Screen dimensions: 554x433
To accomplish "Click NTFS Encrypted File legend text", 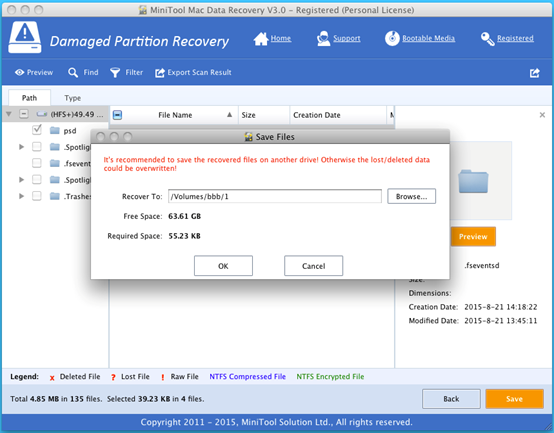I will point(330,376).
